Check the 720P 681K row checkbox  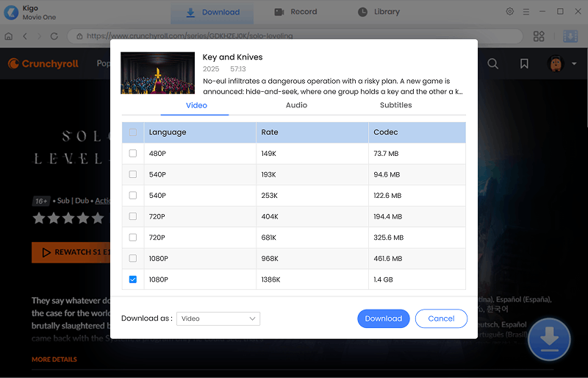point(133,238)
